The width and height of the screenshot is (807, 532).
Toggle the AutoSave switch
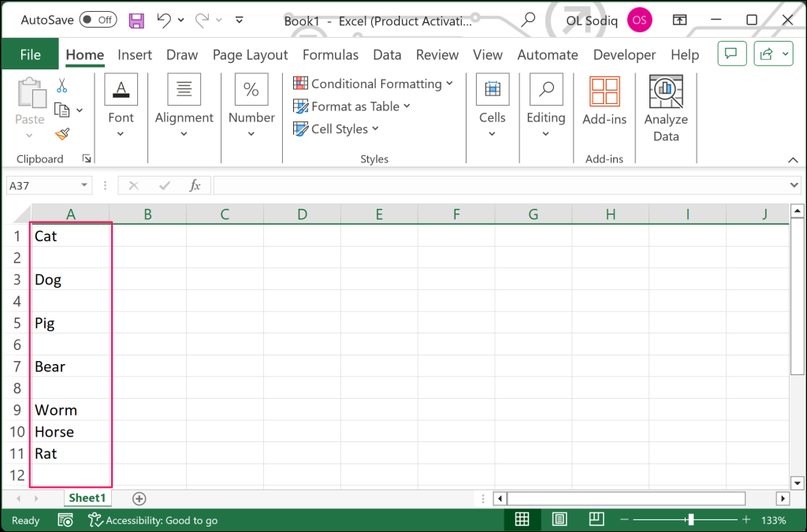coord(98,20)
